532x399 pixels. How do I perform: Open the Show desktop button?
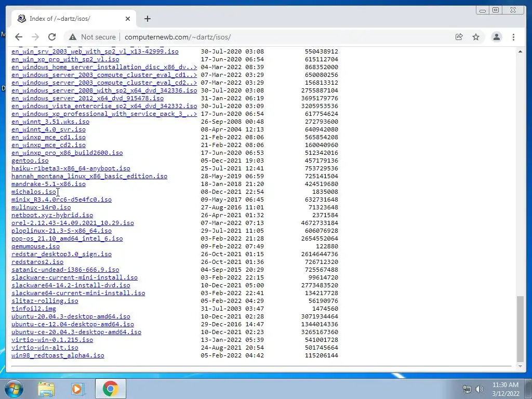click(x=528, y=389)
